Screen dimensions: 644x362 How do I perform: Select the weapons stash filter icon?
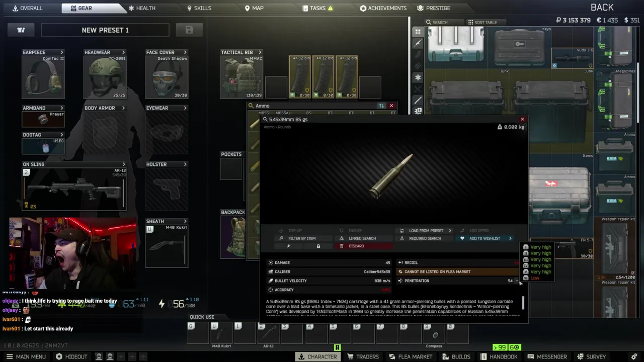coord(418,43)
